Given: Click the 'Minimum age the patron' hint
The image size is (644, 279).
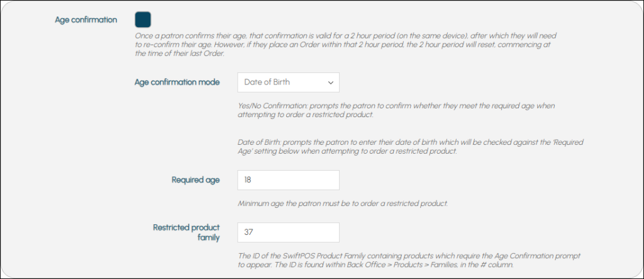Looking at the screenshot, I should coord(342,203).
